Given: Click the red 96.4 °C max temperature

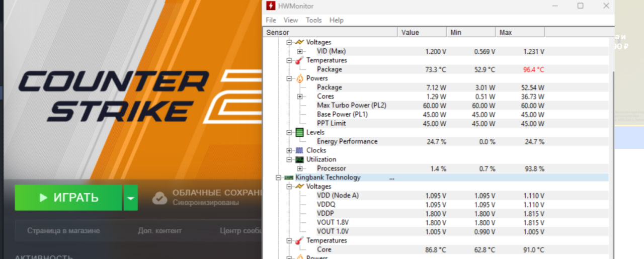Looking at the screenshot, I should click(534, 69).
